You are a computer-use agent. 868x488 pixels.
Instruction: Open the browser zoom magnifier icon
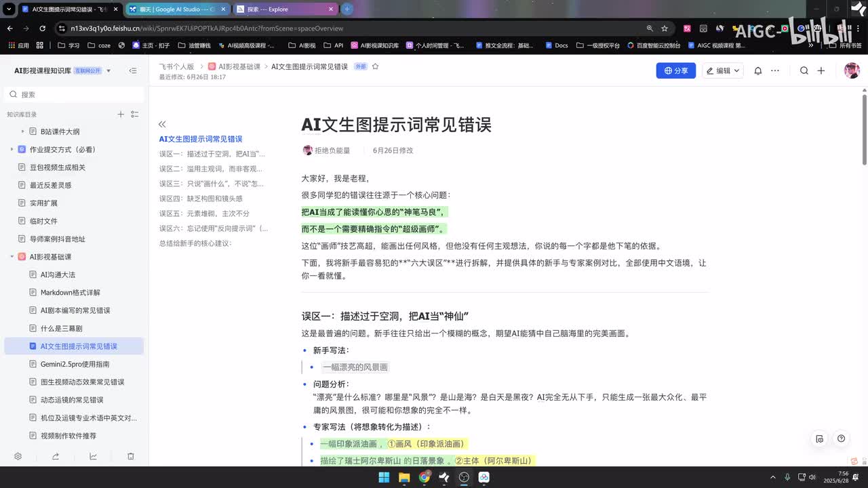[x=650, y=28]
